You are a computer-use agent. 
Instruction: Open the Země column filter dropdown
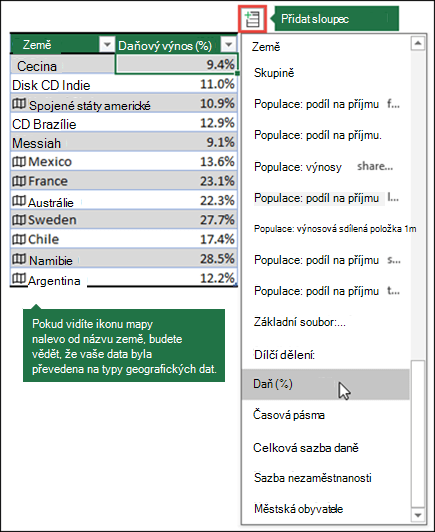click(x=107, y=44)
